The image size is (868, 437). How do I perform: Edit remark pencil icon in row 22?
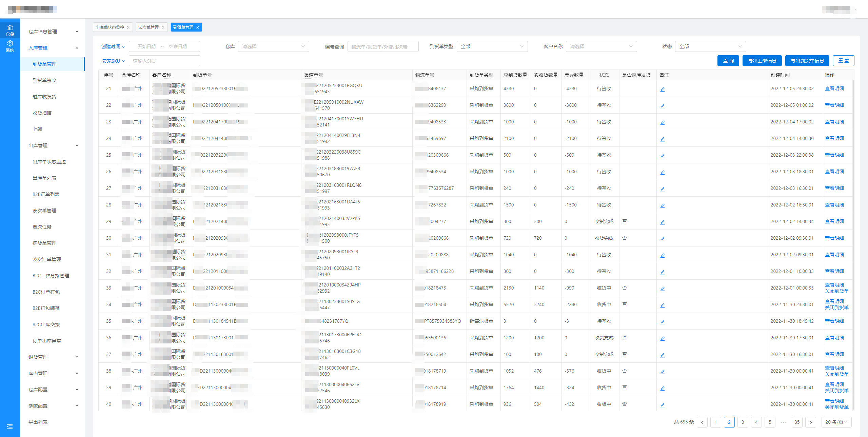point(663,106)
